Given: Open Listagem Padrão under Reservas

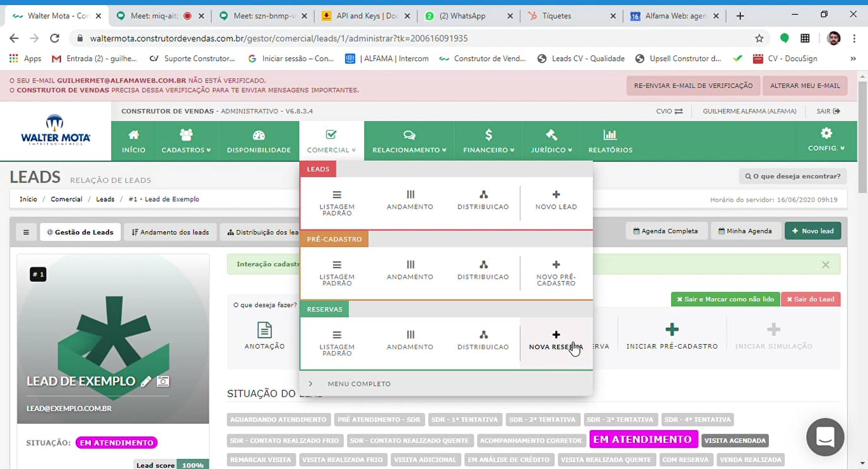Looking at the screenshot, I should pos(337,343).
